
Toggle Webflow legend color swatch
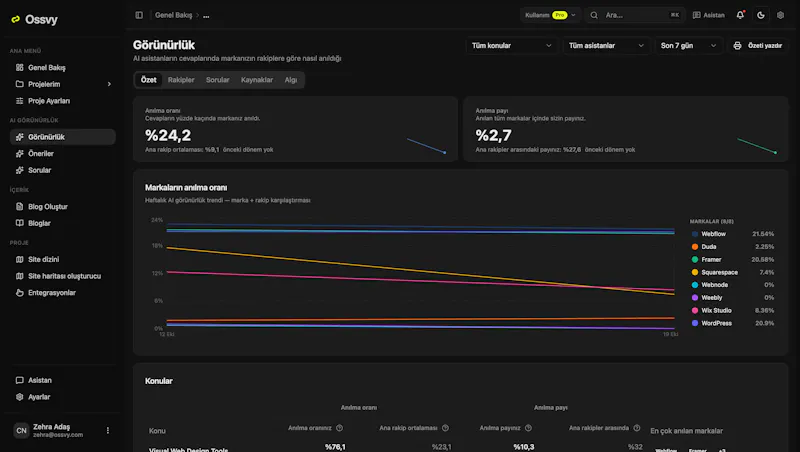click(695, 234)
